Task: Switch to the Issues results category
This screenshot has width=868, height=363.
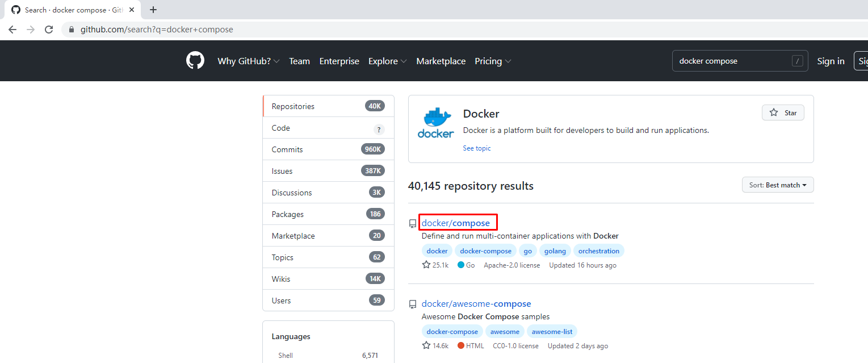Action: coord(282,171)
